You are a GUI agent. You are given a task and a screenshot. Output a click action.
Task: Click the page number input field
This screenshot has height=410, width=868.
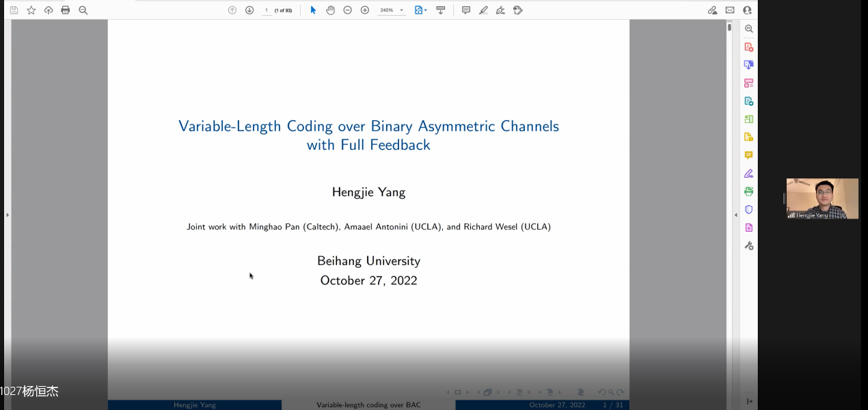pos(267,10)
